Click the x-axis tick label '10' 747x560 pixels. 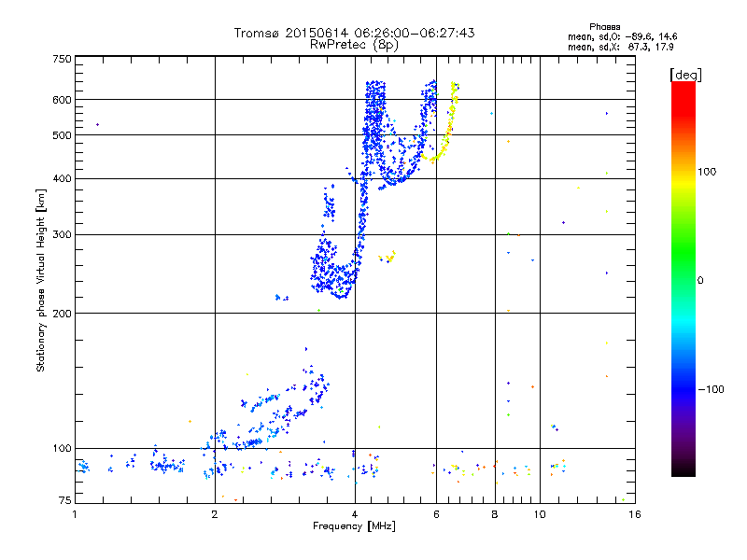pos(540,514)
